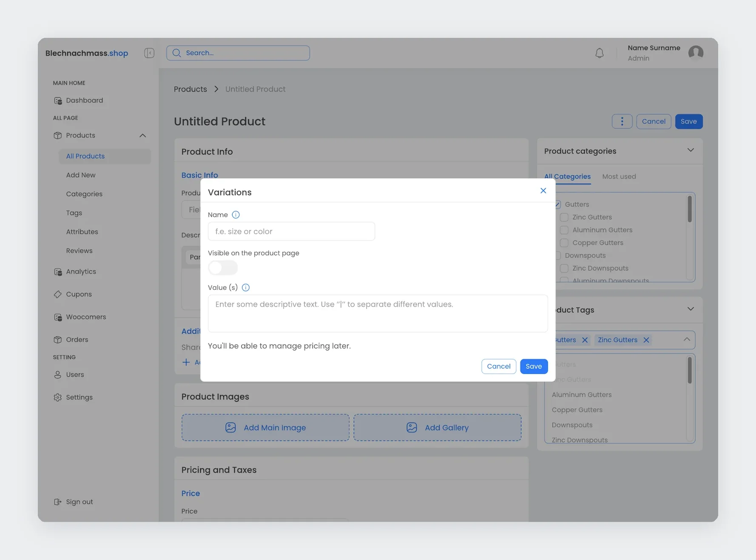Screen dimensions: 756x560
Task: Open Add New in sidebar
Action: [x=81, y=175]
